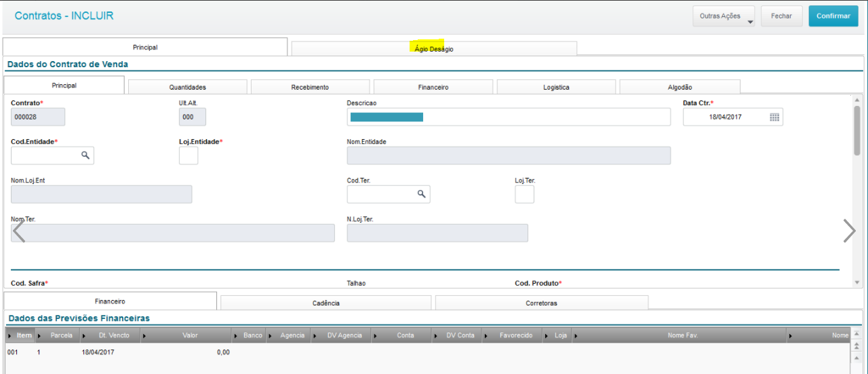The width and height of the screenshot is (868, 374).
Task: Click the Loj.Ter. input box
Action: click(x=525, y=194)
